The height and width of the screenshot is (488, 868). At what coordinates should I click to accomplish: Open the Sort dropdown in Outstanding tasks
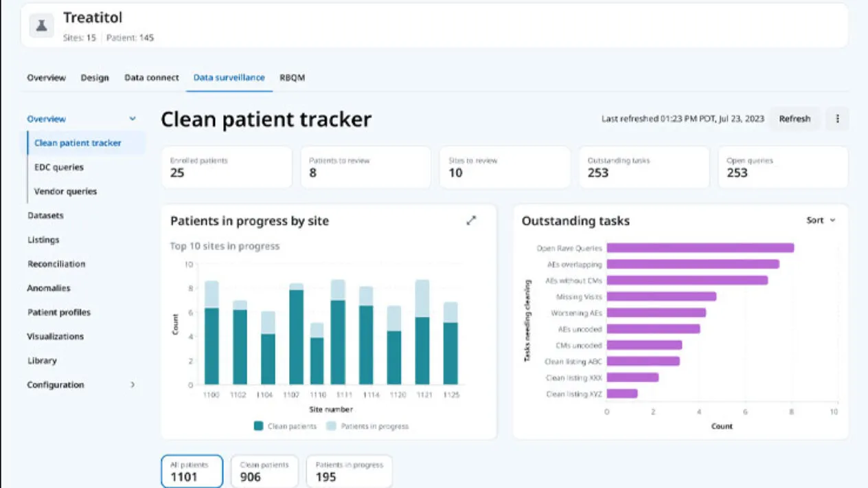point(819,220)
